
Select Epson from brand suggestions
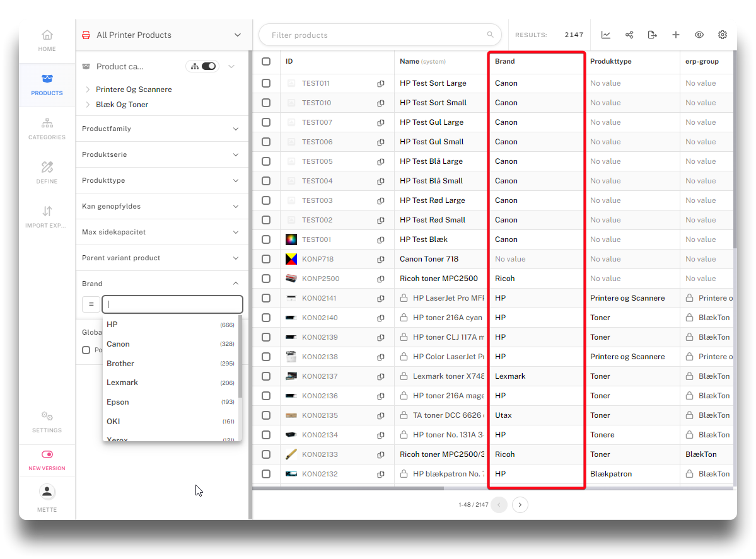coord(170,402)
